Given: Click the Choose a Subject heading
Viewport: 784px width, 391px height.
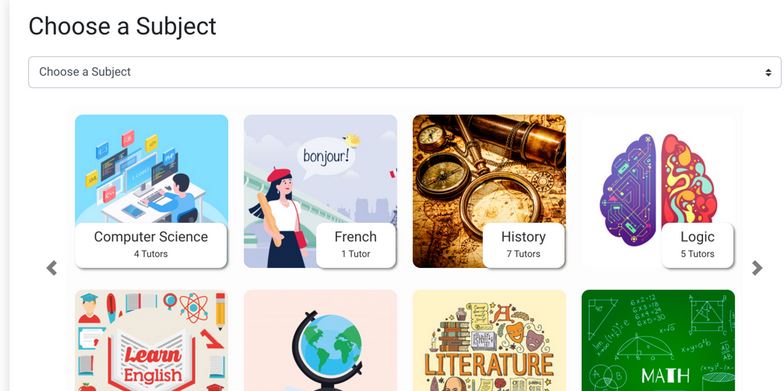Looking at the screenshot, I should (x=122, y=26).
